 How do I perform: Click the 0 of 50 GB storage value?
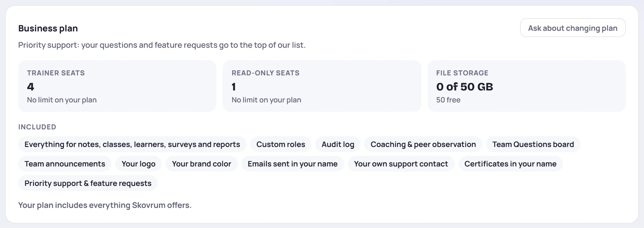tap(464, 87)
